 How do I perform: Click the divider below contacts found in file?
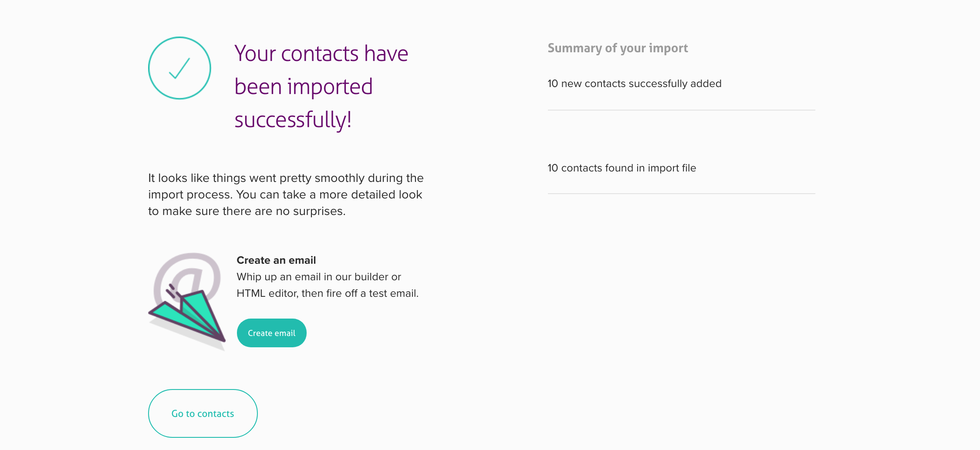click(681, 194)
